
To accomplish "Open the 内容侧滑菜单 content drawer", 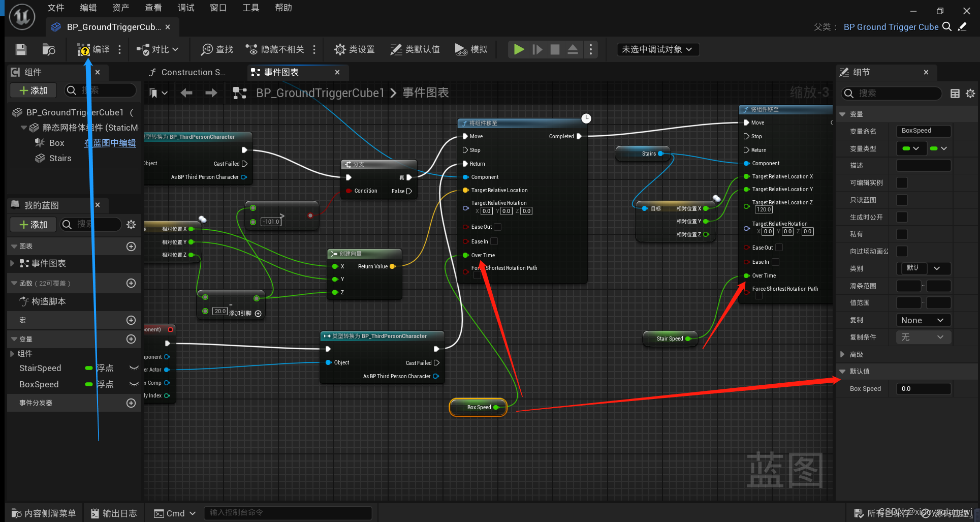I will (x=44, y=513).
